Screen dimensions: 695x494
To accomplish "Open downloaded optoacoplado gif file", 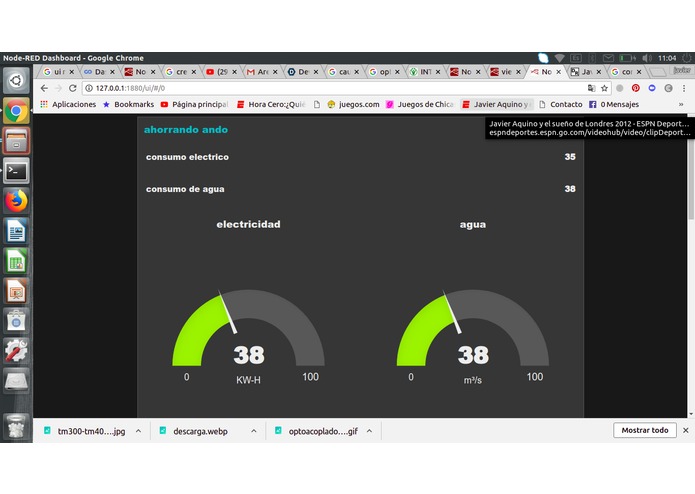I will click(316, 431).
